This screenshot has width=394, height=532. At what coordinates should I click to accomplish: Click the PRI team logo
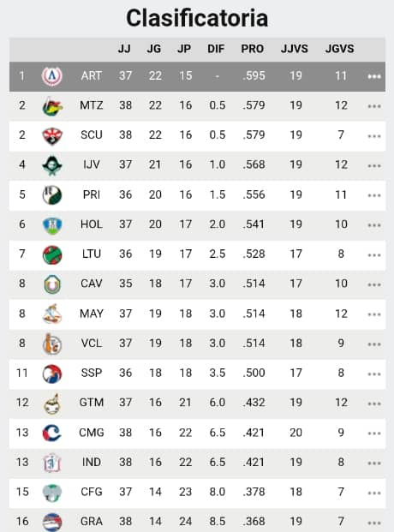pos(52,195)
